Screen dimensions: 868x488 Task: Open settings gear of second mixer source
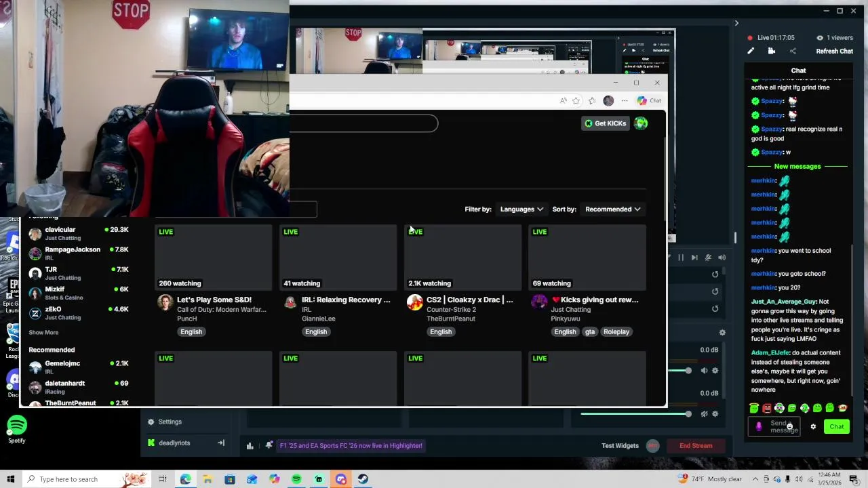pos(715,414)
